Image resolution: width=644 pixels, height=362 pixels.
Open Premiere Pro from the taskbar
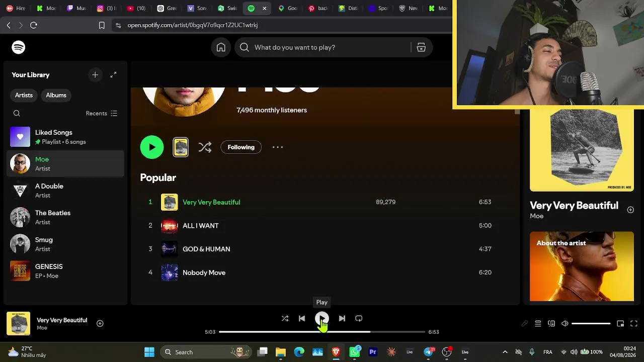(373, 352)
